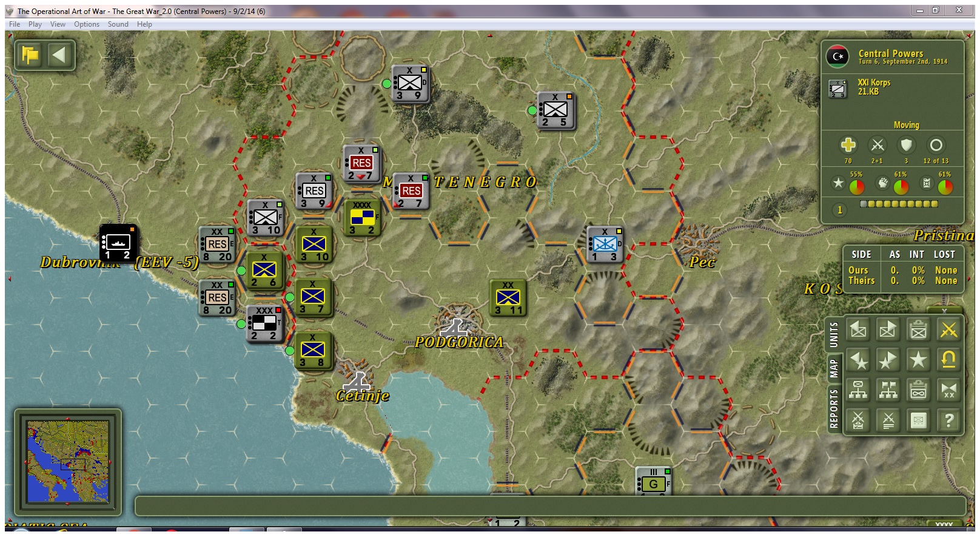Viewport: 980px width, 560px height.
Task: Select the XXXX yellow-blue army HQ counter
Action: point(362,218)
